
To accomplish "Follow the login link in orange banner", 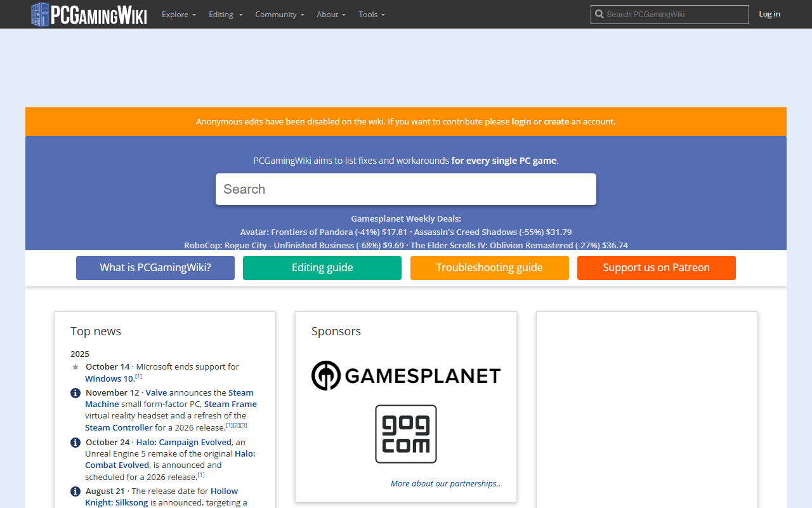I will [x=521, y=121].
